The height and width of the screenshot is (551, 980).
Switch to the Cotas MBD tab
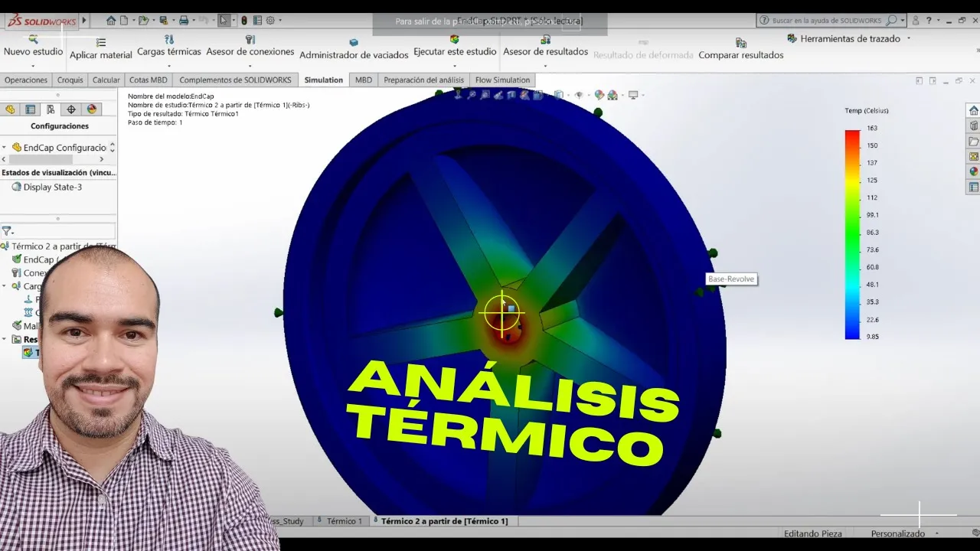148,80
